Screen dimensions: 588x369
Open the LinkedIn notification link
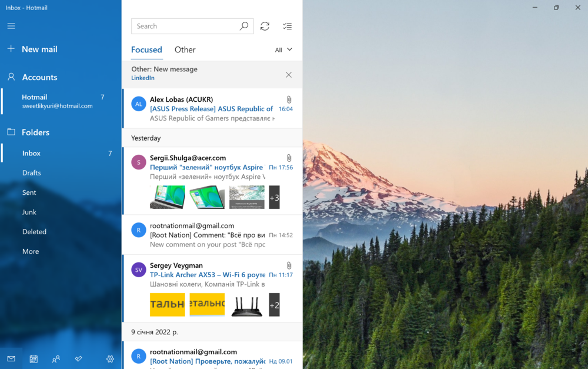tap(143, 78)
